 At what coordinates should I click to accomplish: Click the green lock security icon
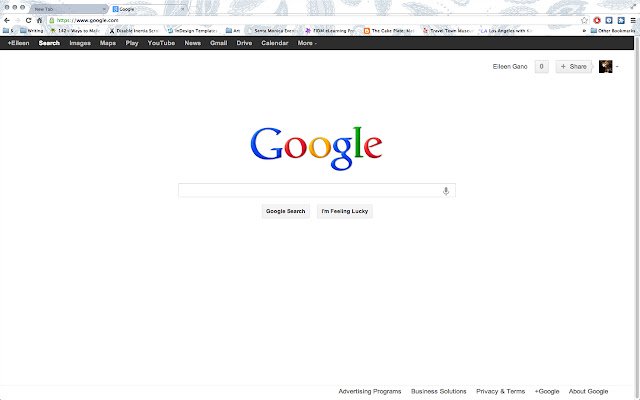coord(52,20)
